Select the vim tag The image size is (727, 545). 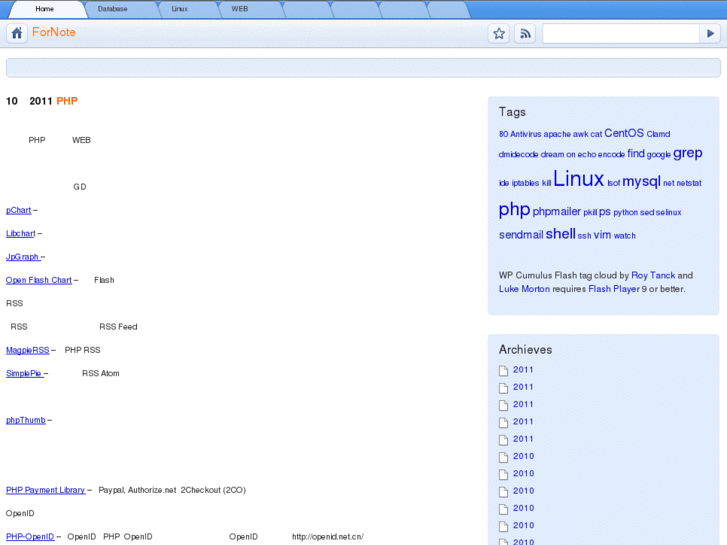pyautogui.click(x=602, y=235)
